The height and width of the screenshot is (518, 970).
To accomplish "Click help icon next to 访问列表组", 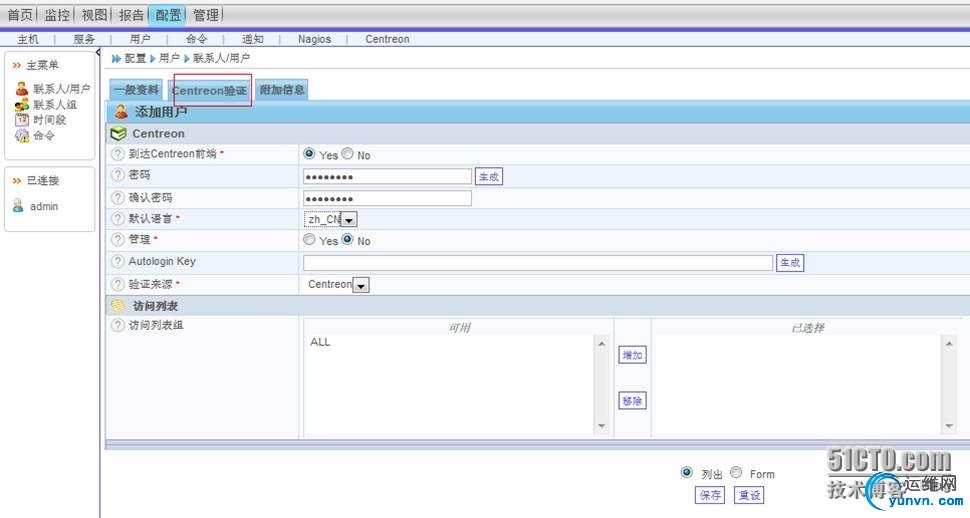I will coord(118,325).
